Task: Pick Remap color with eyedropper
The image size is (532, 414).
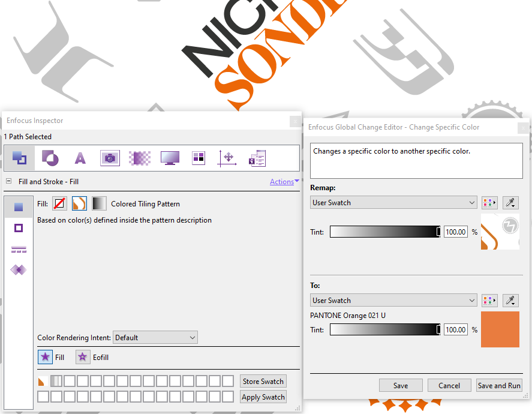Action: pyautogui.click(x=510, y=203)
